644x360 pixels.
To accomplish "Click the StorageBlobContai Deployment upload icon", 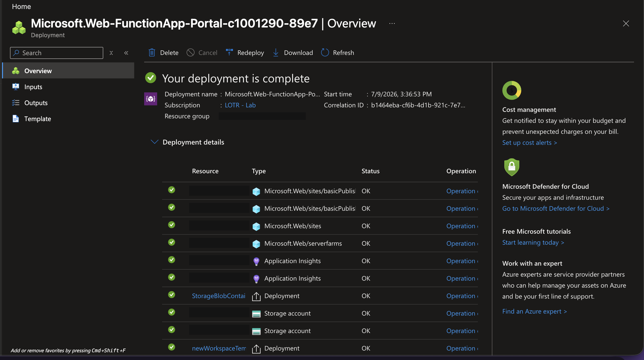I will tap(256, 296).
